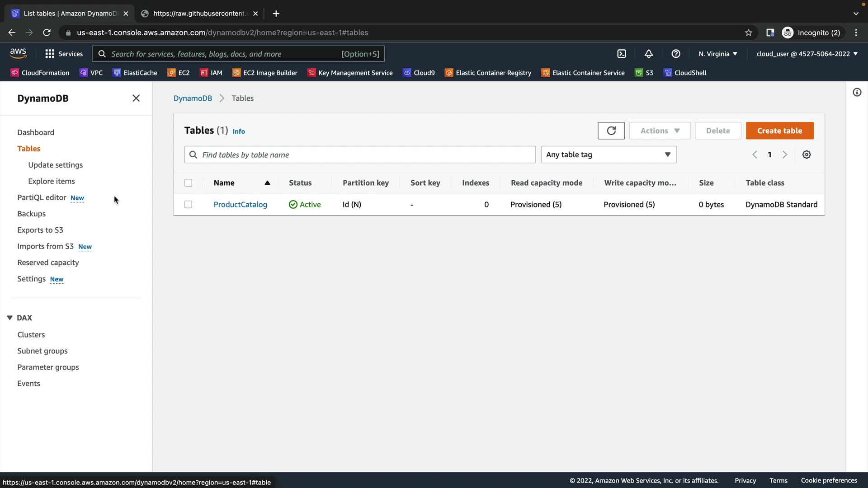Close the DynamoDB sidebar panel
The image size is (868, 488).
136,98
